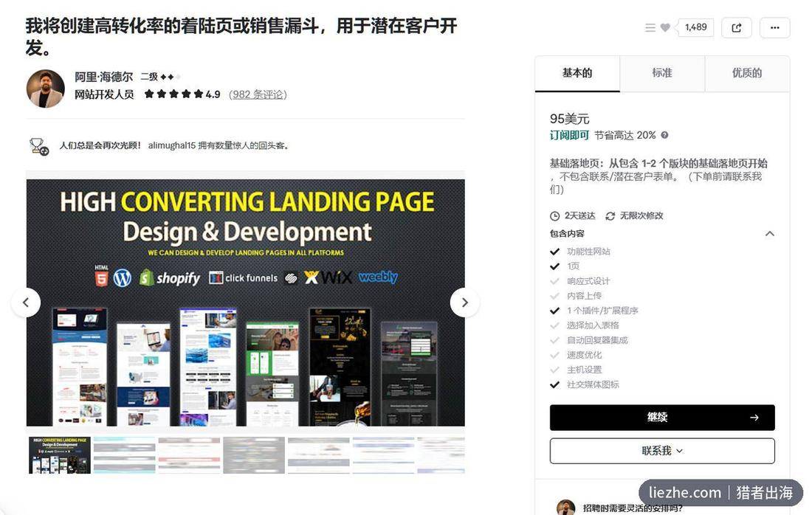Click the 主机设置 list item
This screenshot has width=812, height=515.
584,370
